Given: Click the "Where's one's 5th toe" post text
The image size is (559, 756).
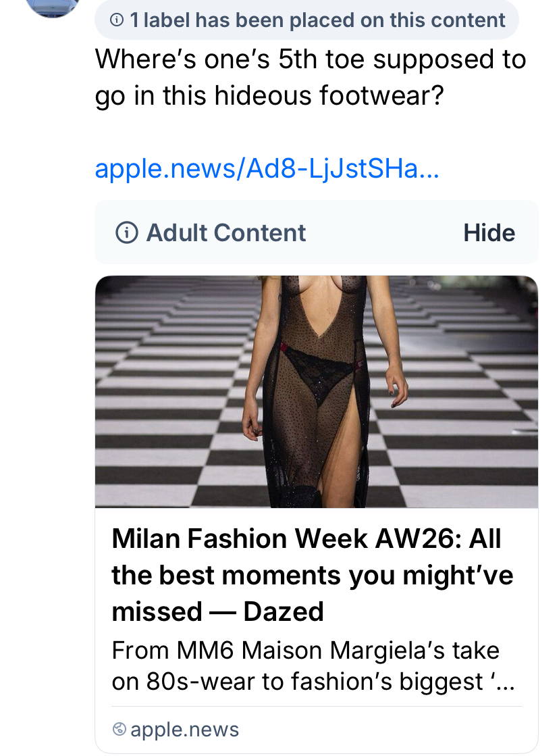Looking at the screenshot, I should pyautogui.click(x=311, y=59).
